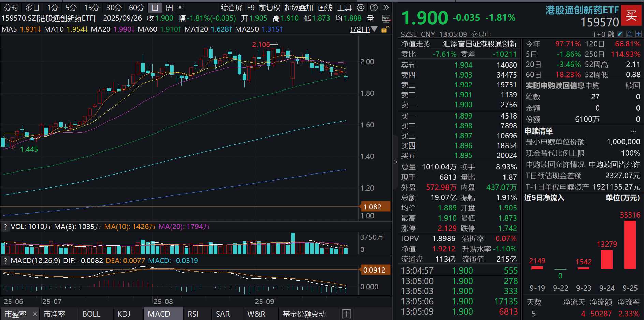
Task: Open the chart settings gear icon
Action: tap(361, 8)
